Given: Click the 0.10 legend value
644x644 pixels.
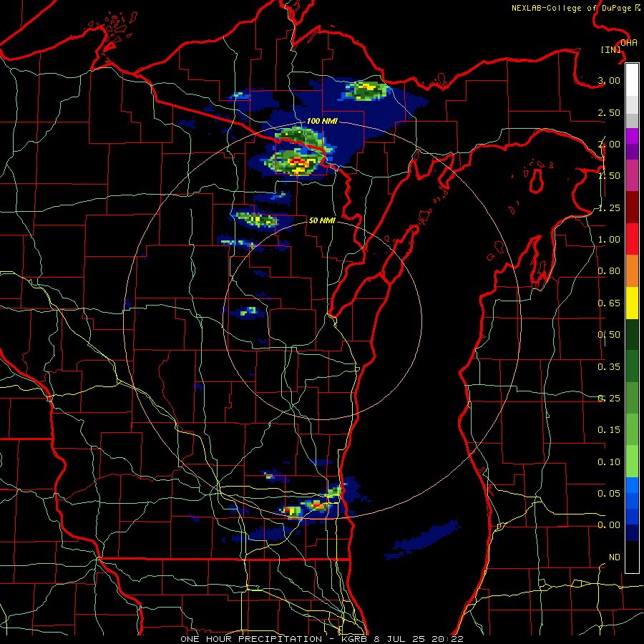Looking at the screenshot, I should click(x=609, y=462).
